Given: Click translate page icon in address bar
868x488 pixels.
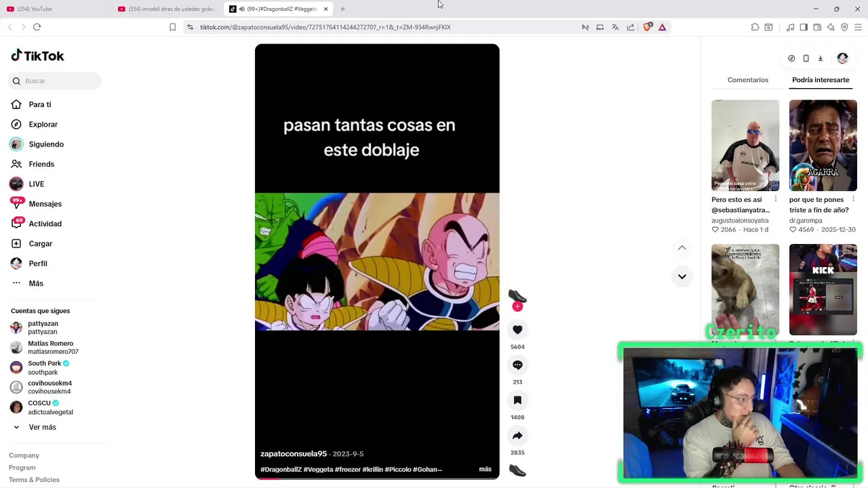Looking at the screenshot, I should point(615,27).
